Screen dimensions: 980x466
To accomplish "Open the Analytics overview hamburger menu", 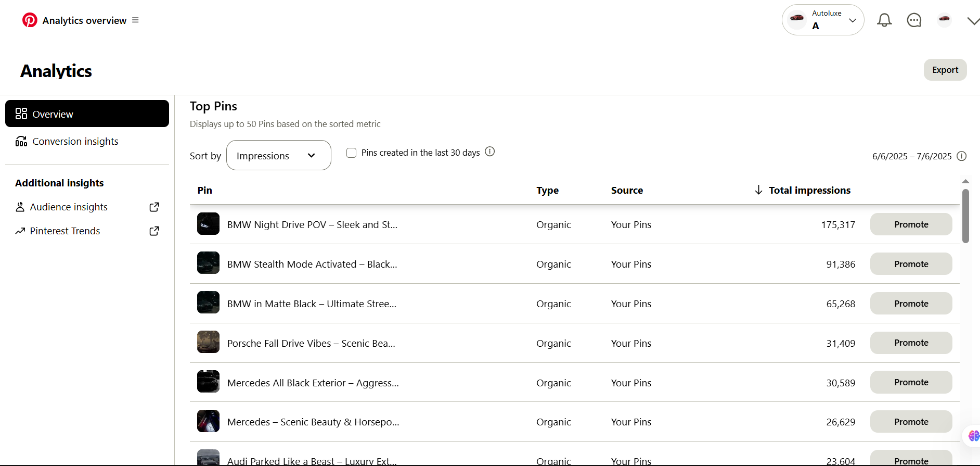I will [135, 20].
